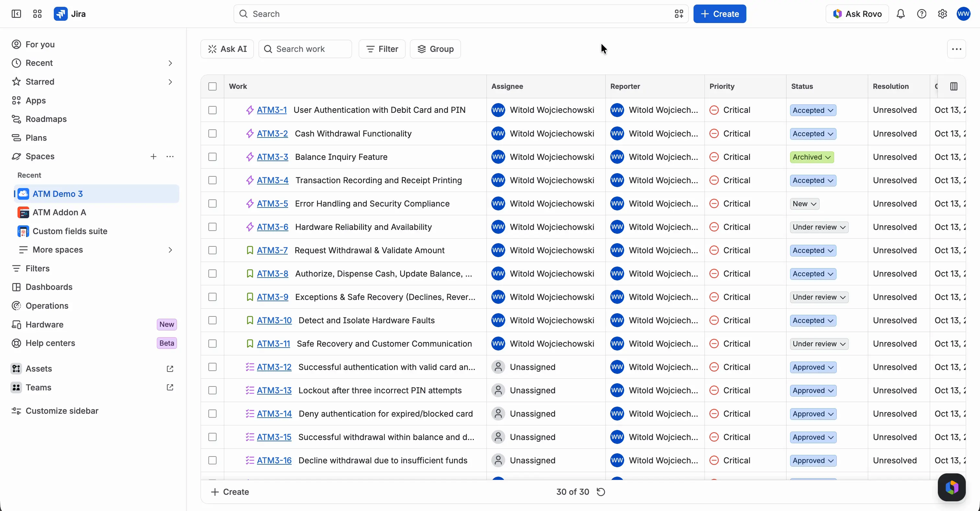Check the box for ATM3-5 row
This screenshot has height=511, width=980.
click(212, 204)
